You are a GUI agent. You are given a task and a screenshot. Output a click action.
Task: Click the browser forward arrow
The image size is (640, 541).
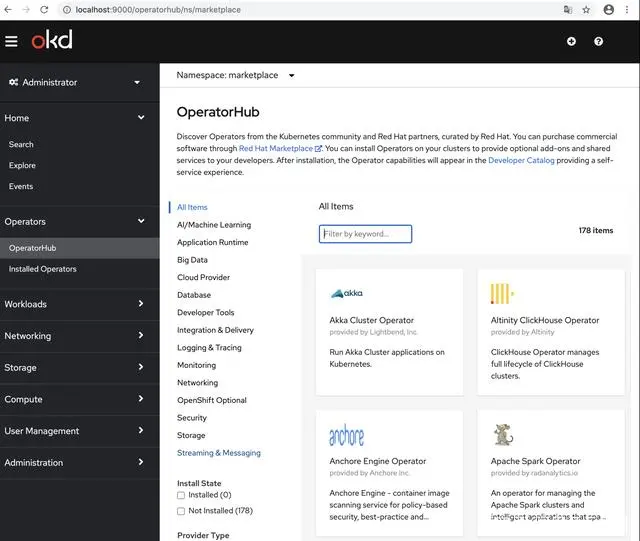pos(26,9)
